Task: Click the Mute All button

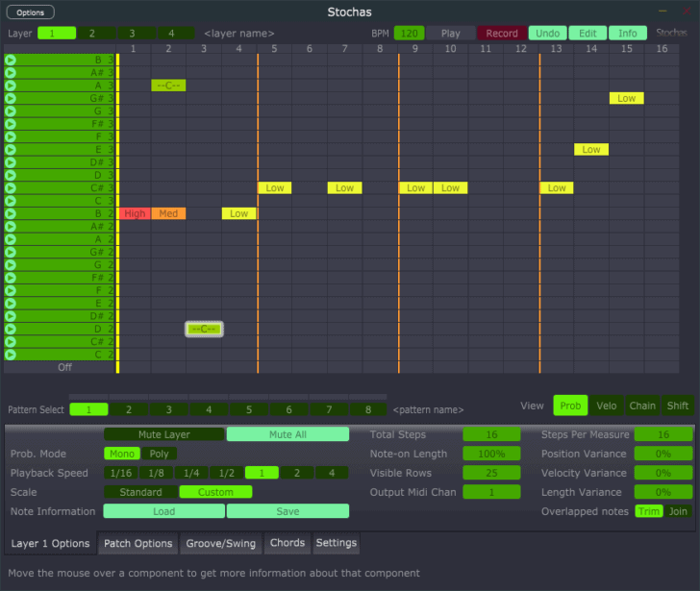Action: click(x=287, y=434)
